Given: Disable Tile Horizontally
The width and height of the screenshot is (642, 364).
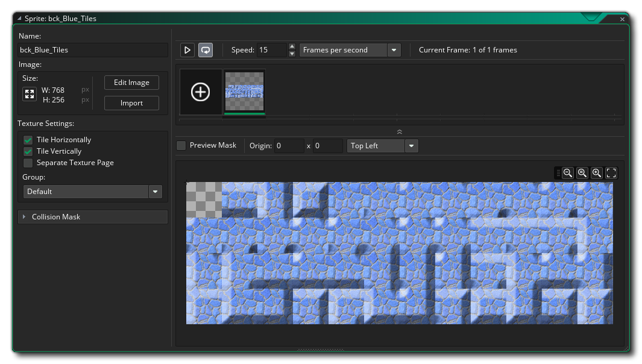Looking at the screenshot, I should coord(28,139).
